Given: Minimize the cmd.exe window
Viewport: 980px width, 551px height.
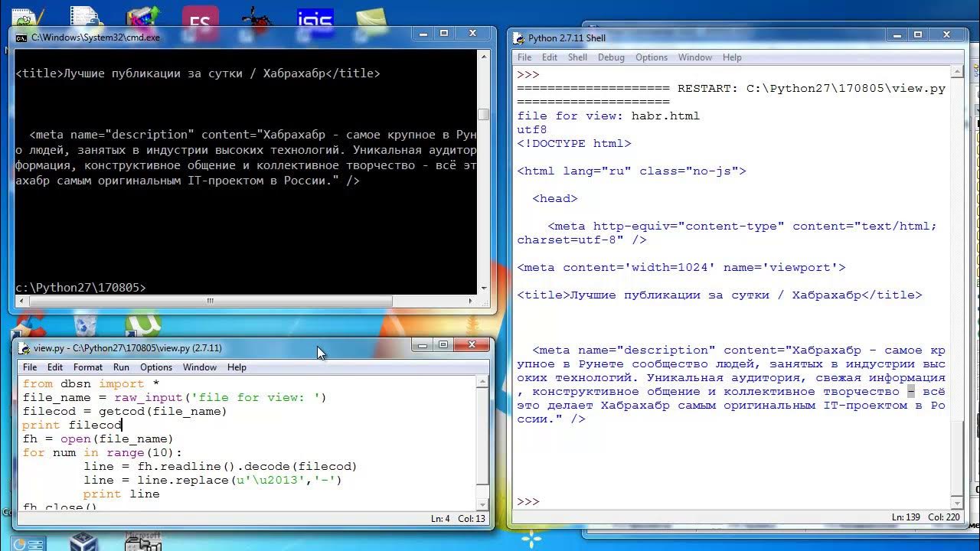Looking at the screenshot, I should tap(422, 34).
